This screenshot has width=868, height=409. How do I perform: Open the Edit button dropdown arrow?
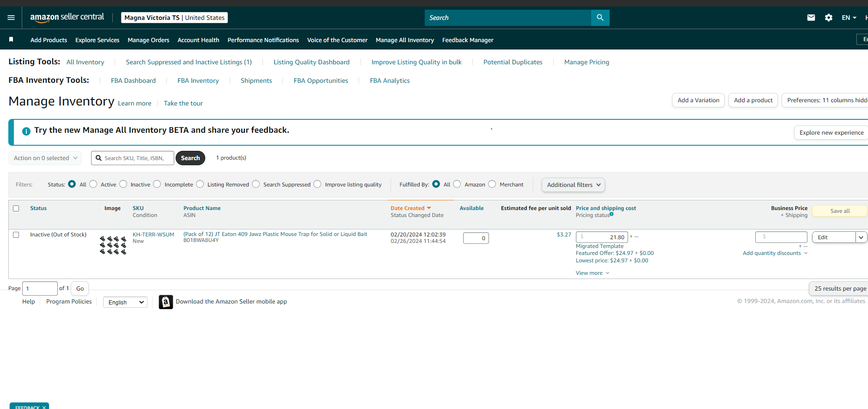861,237
